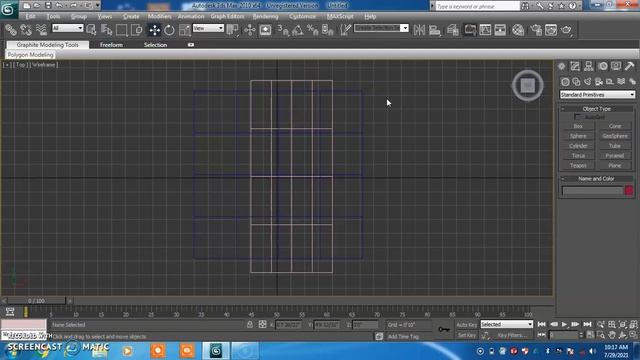Screen dimensions: 640x360
Task: Click the Unlink Selection icon
Action: pyautogui.click(x=26, y=30)
